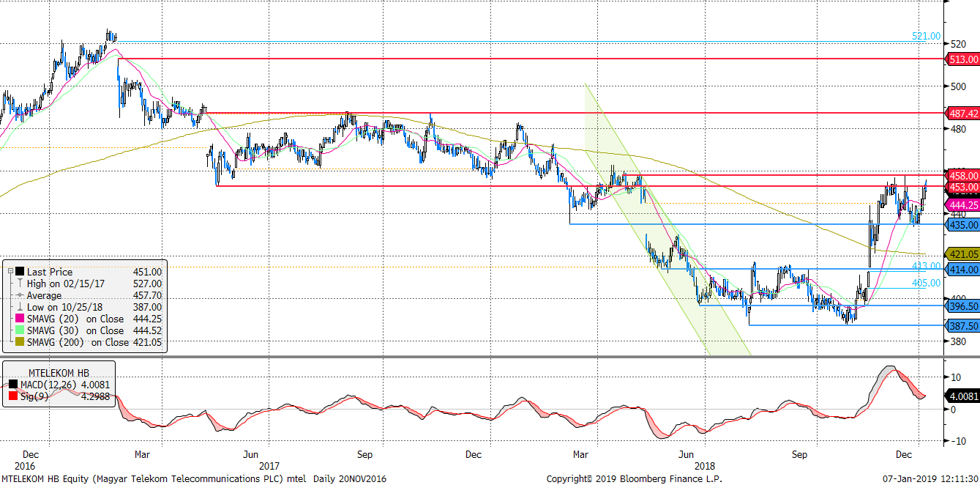Click the magenta SMAVG (20) color swatch
The image size is (980, 485).
20,319
